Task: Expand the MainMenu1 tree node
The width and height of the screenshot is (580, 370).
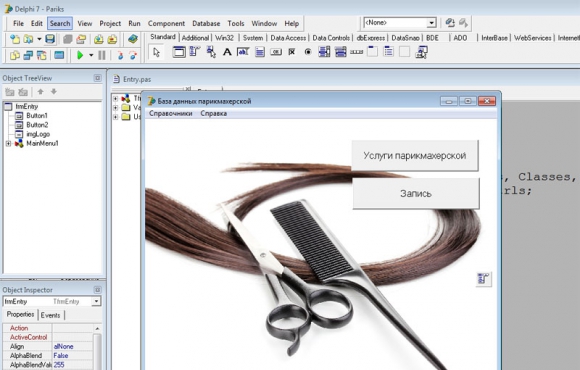Action: tap(8, 144)
